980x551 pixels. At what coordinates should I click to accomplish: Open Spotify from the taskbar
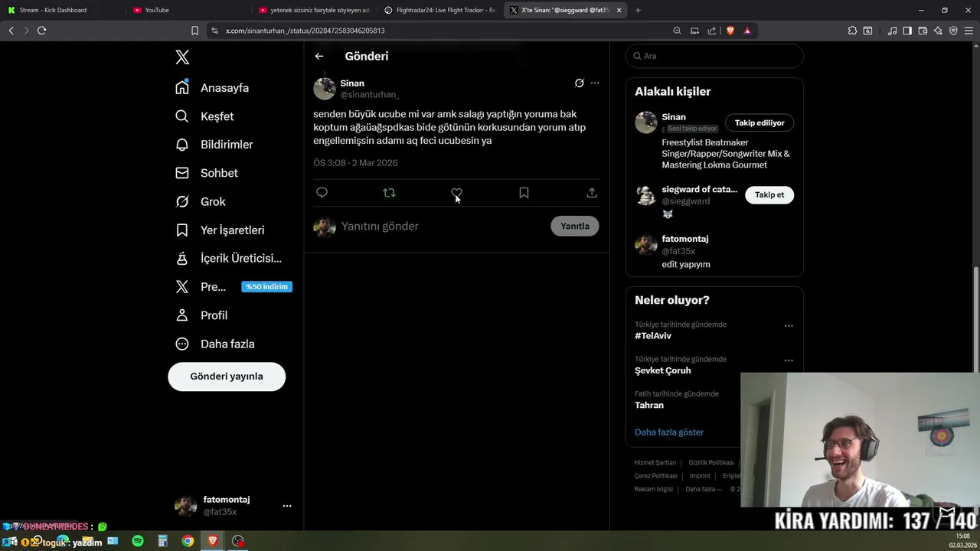coord(138,541)
